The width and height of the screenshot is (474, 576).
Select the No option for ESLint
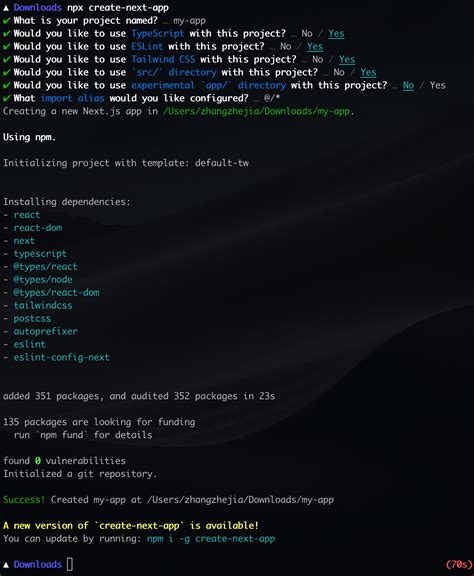pos(286,47)
